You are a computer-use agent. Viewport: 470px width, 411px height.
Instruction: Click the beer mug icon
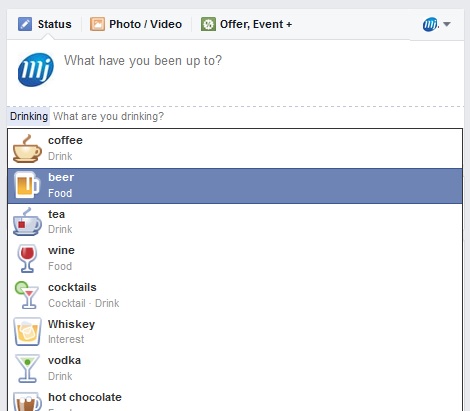point(27,185)
